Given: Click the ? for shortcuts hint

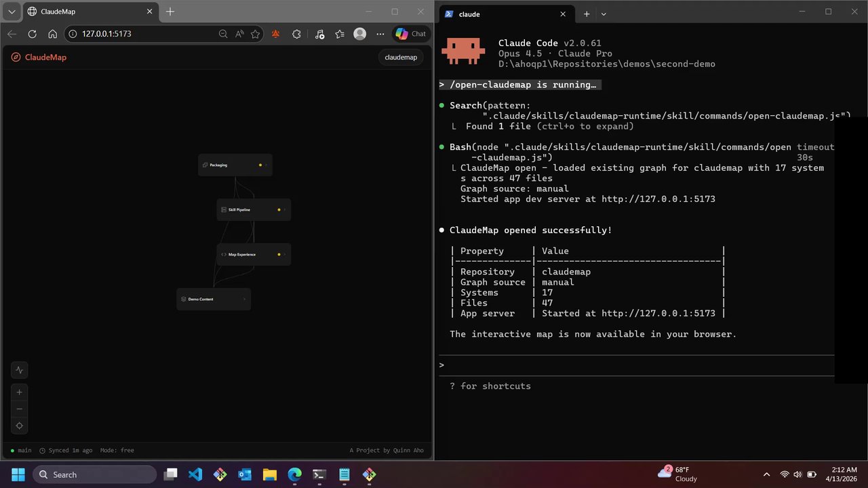Looking at the screenshot, I should (x=490, y=386).
